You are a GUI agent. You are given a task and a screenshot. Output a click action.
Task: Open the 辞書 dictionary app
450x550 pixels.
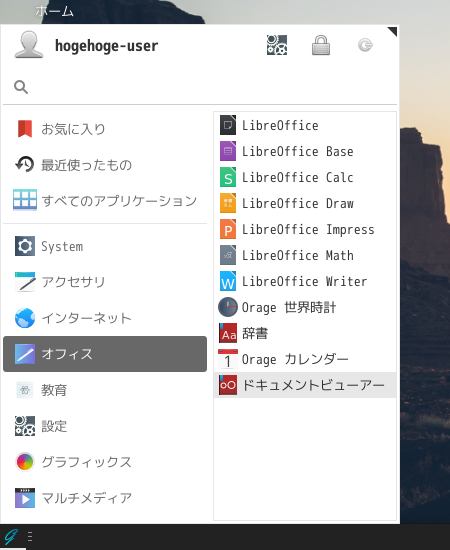pyautogui.click(x=305, y=333)
